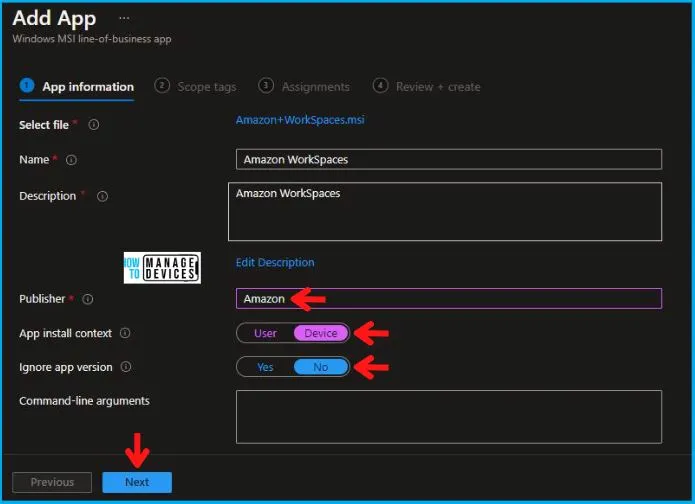The image size is (695, 504).
Task: Click the info icon next to Publisher
Action: tap(88, 299)
